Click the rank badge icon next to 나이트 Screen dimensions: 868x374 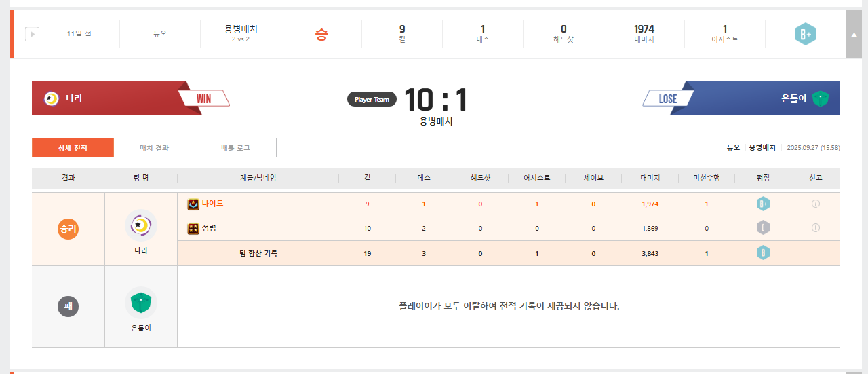click(193, 204)
